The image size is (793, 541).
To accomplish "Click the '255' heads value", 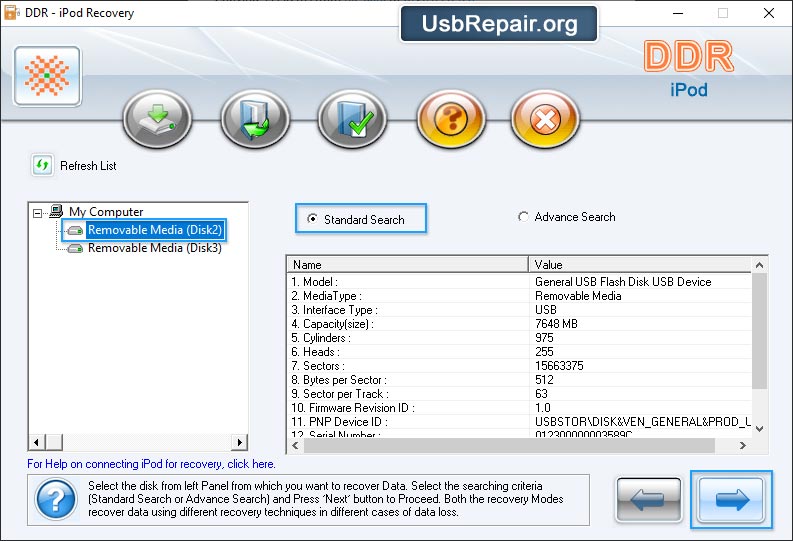I will coord(544,352).
